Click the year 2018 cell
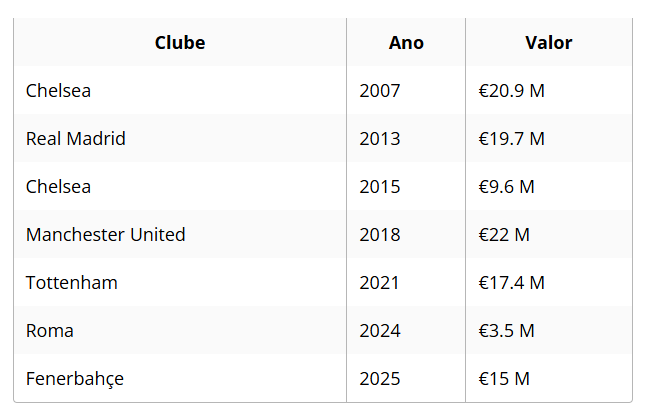This screenshot has height=417, width=658. (380, 235)
